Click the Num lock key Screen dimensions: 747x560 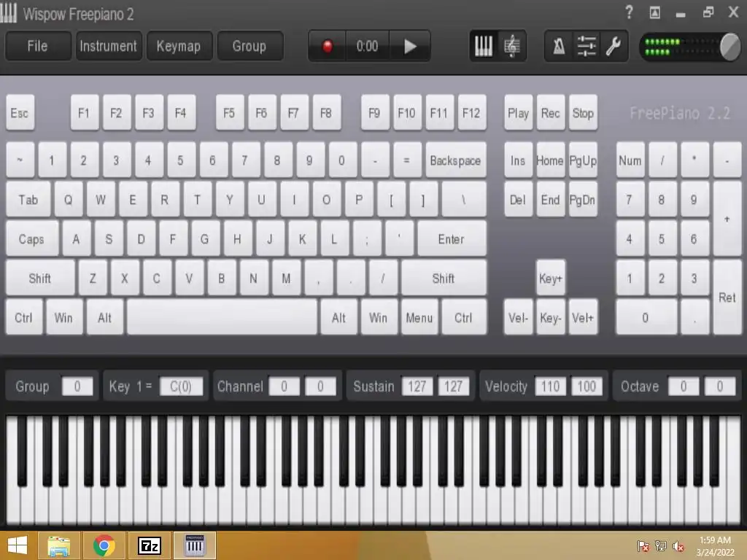tap(630, 160)
